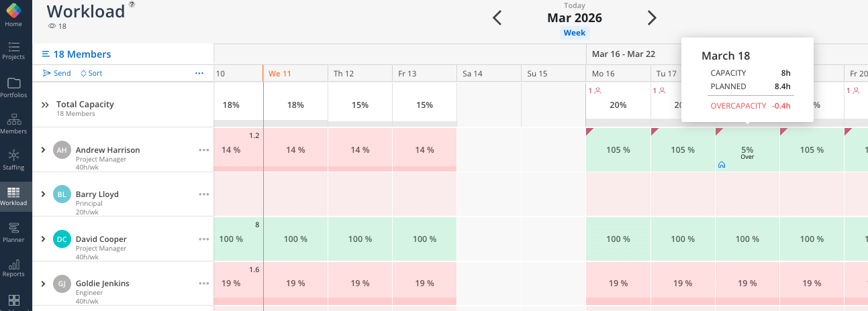This screenshot has width=868, height=311.
Task: Open the Staffing view
Action: [x=13, y=160]
